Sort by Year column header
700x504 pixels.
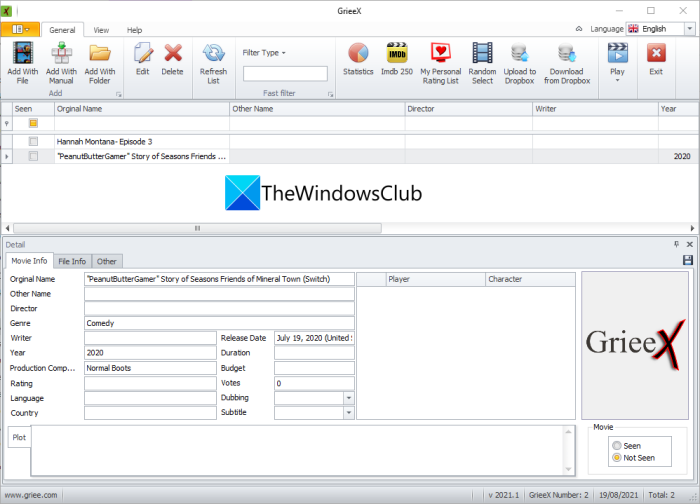tap(678, 109)
